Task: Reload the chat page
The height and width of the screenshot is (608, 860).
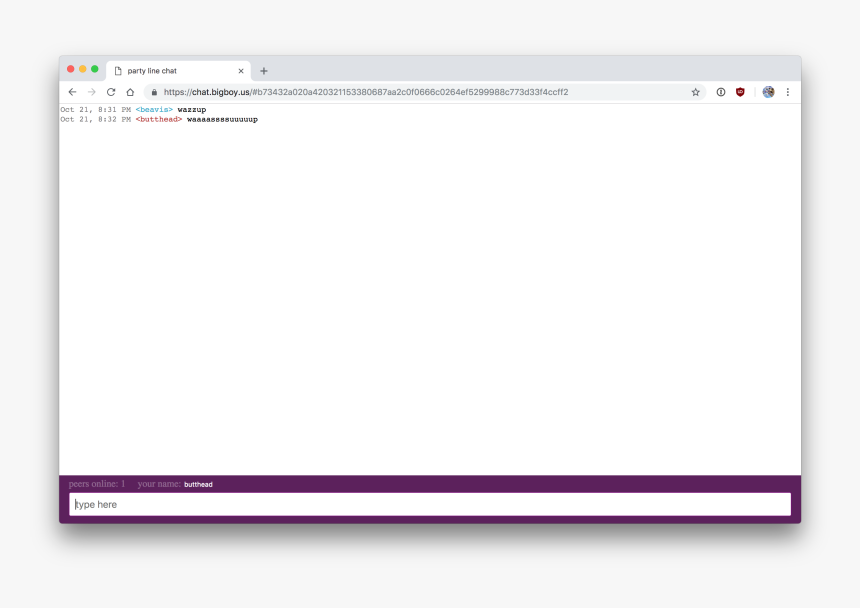Action: 111,92
